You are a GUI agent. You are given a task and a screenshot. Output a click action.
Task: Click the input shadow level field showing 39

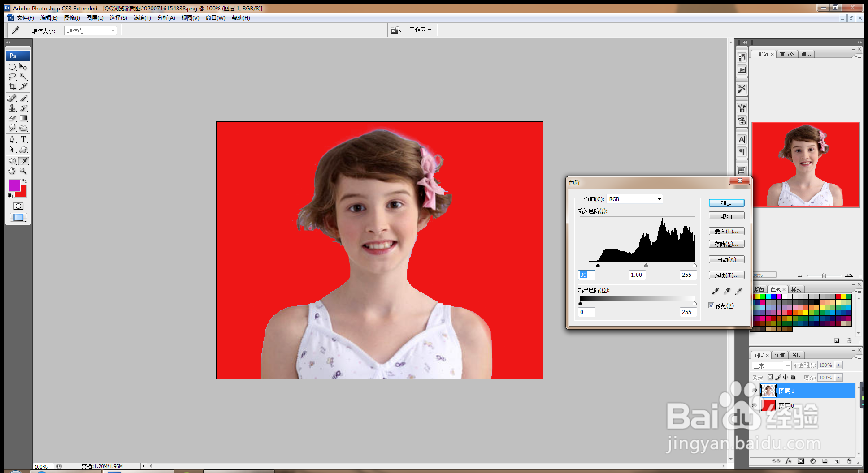[x=587, y=275]
